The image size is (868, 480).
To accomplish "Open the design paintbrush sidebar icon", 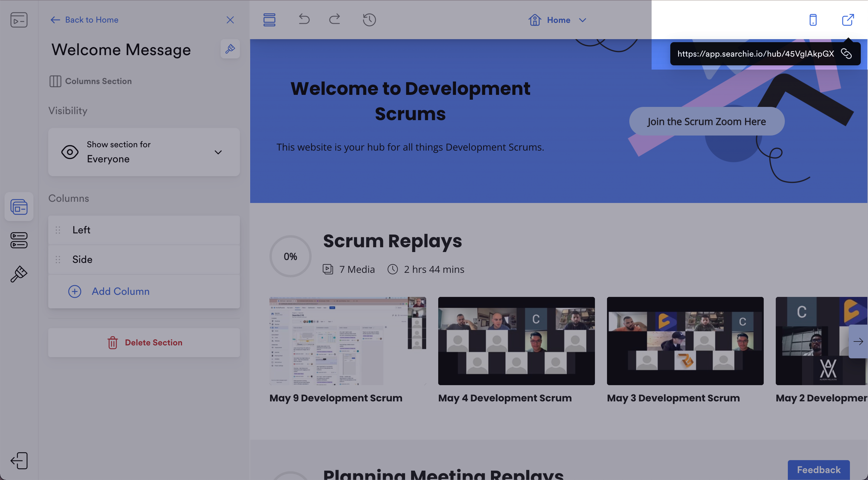I will coord(19,274).
